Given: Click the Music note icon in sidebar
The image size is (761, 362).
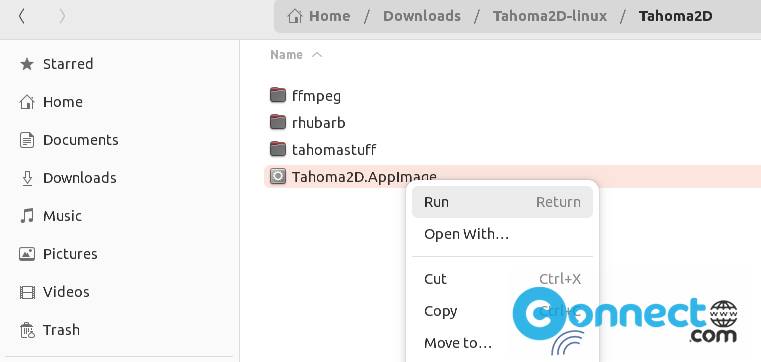Looking at the screenshot, I should tap(27, 216).
